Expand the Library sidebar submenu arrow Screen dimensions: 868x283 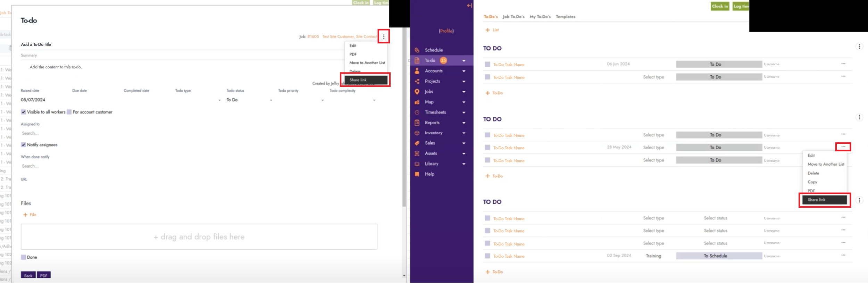pos(464,164)
